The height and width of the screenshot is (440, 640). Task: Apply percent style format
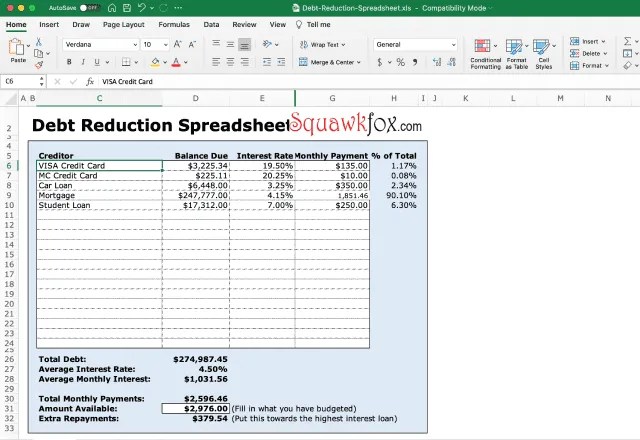(400, 62)
